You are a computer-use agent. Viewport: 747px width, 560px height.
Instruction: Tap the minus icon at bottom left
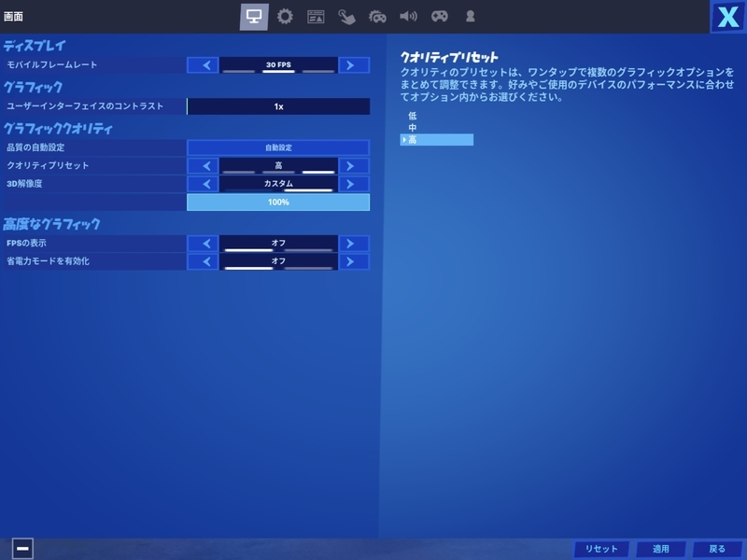[22, 548]
